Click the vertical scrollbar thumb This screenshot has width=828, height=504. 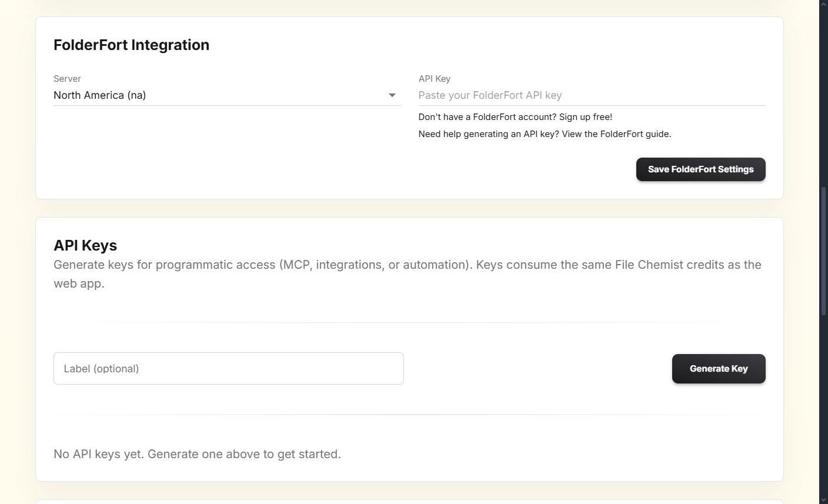click(823, 250)
